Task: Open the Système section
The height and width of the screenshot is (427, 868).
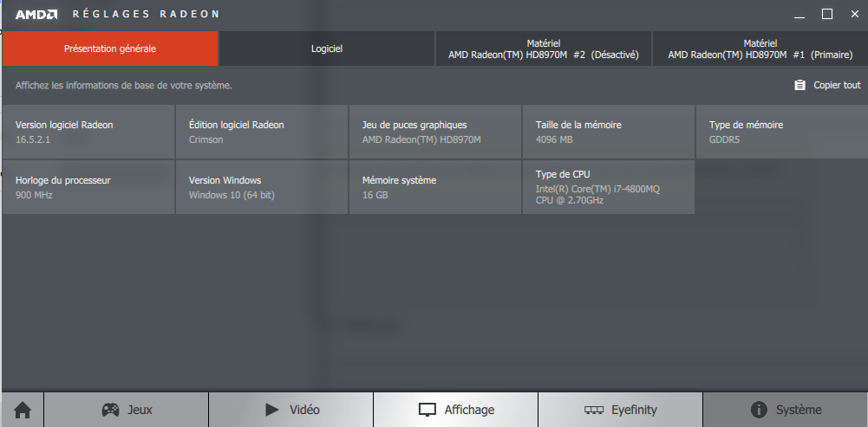Action: pyautogui.click(x=786, y=410)
